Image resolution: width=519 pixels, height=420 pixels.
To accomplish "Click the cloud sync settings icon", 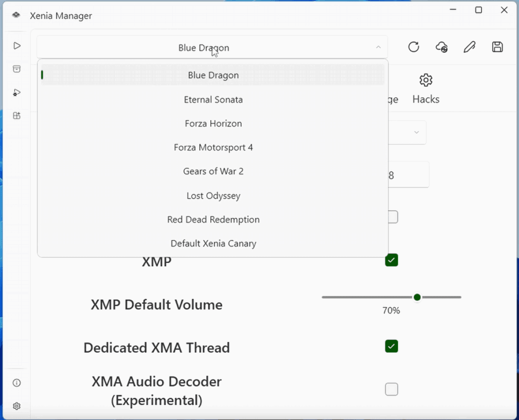I will pos(441,47).
